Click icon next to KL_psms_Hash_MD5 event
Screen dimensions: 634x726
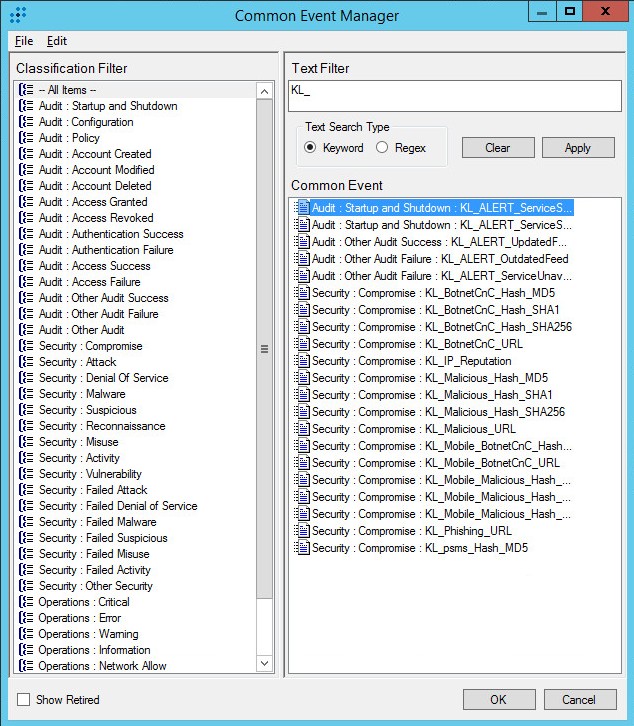point(302,548)
